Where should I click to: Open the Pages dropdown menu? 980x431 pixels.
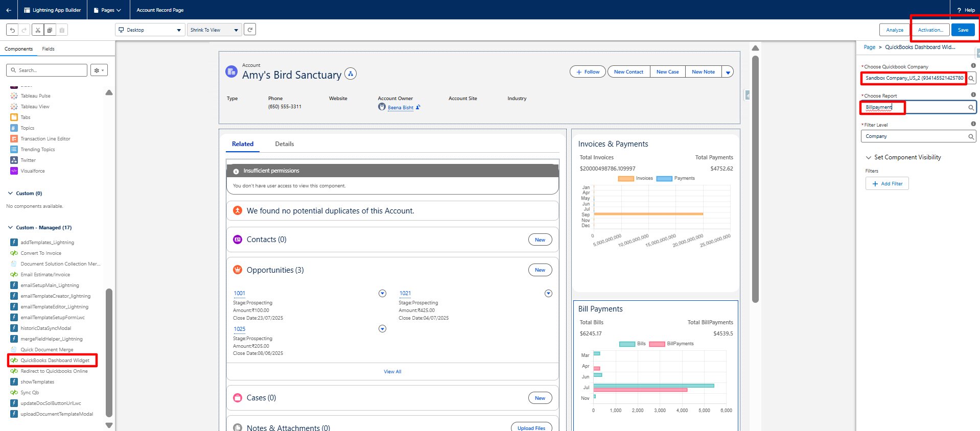[x=107, y=10]
